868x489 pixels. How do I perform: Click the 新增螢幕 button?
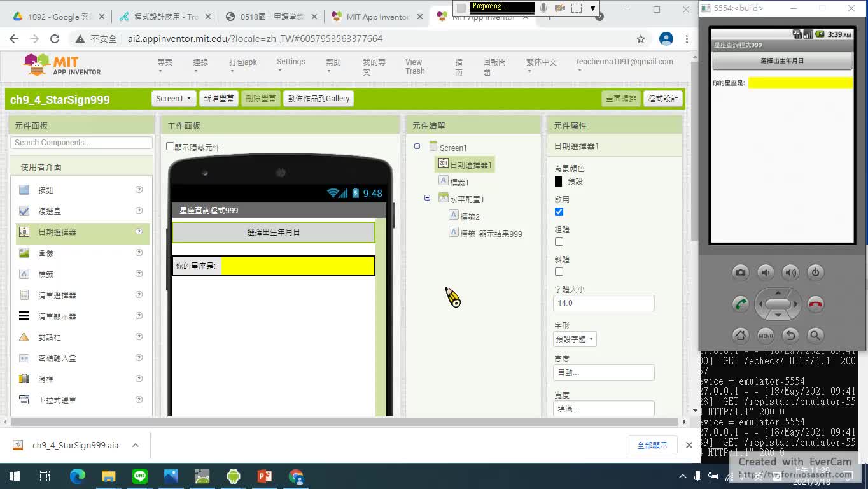click(218, 99)
